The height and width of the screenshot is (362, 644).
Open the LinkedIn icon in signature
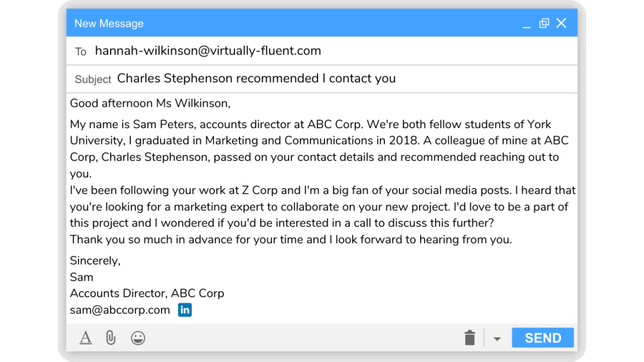(x=185, y=310)
